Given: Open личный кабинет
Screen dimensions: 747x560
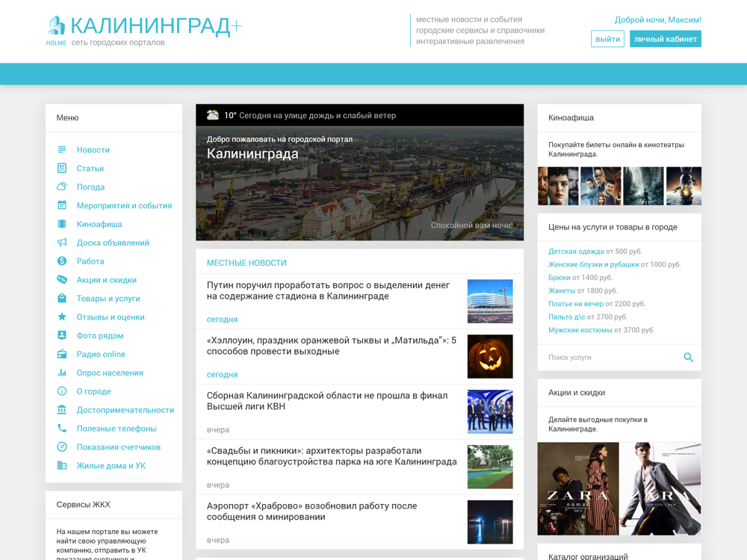Looking at the screenshot, I should click(666, 39).
